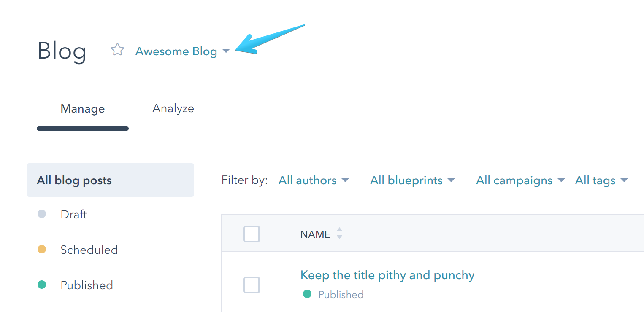Switch to the Manage tab
The height and width of the screenshot is (312, 644).
83,109
